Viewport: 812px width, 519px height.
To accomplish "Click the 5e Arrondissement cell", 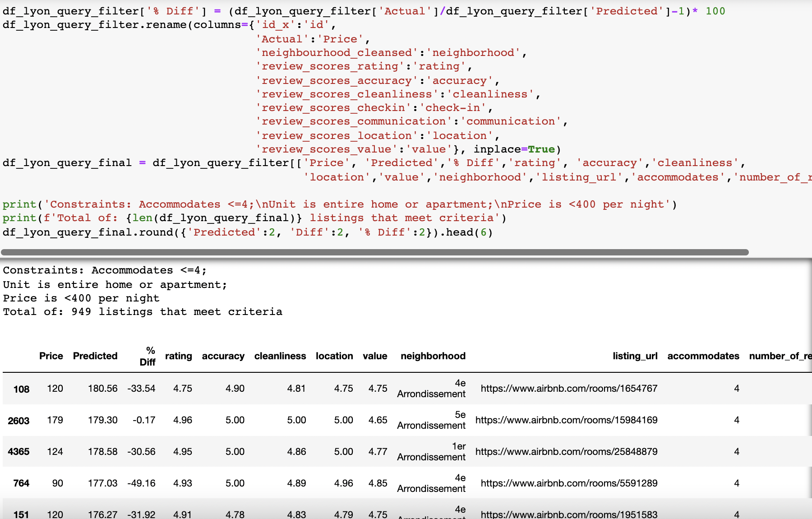I will (431, 420).
